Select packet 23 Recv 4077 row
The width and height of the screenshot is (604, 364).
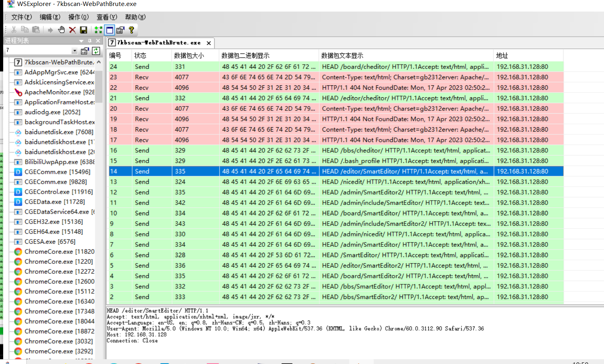point(336,77)
